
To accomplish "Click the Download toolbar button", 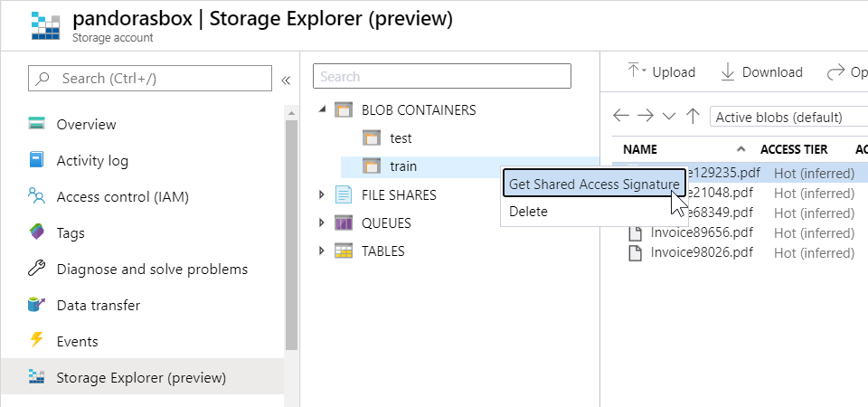I will pyautogui.click(x=761, y=72).
